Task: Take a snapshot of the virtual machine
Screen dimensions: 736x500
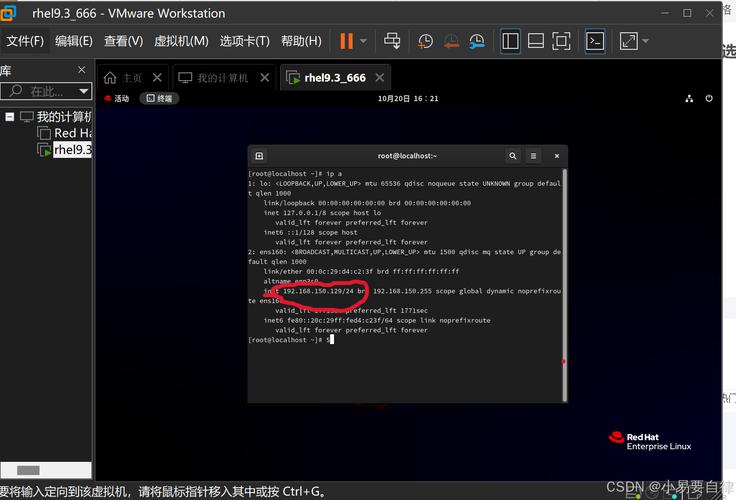Action: pos(425,41)
